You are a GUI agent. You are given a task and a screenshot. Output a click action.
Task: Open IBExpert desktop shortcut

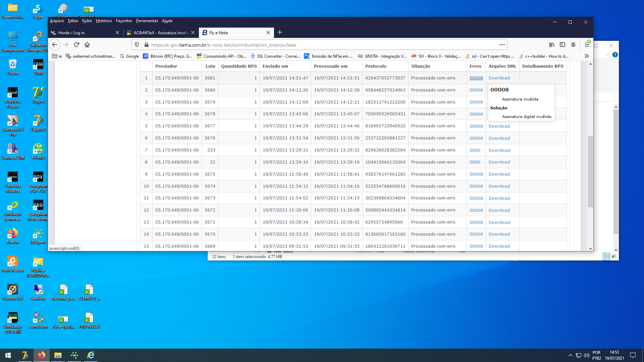pyautogui.click(x=38, y=236)
